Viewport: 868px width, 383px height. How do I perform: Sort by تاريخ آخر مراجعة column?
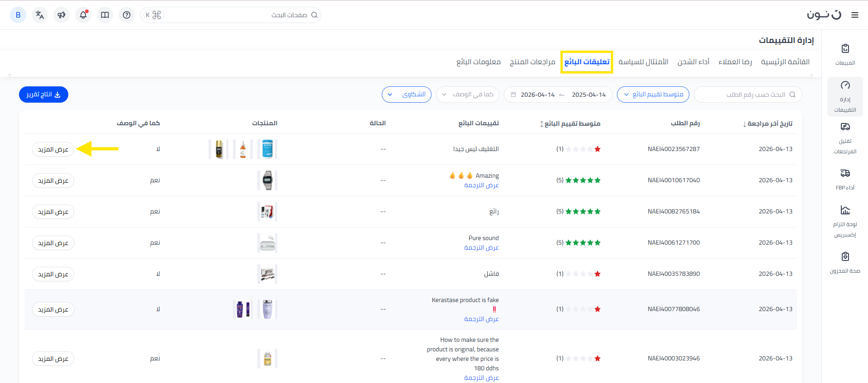pyautogui.click(x=768, y=123)
